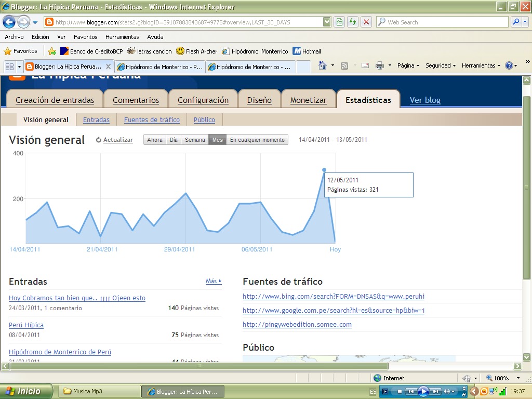This screenshot has height=399, width=532.
Task: Open the Fuentes de tráfico sub-tab
Action: point(152,120)
